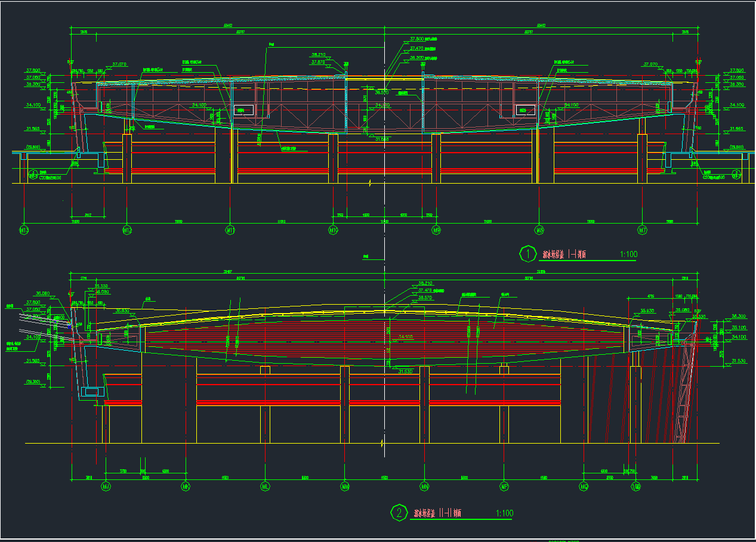Select the I-I section title text
Image resolution: width=756 pixels, height=542 pixels.
click(x=564, y=255)
